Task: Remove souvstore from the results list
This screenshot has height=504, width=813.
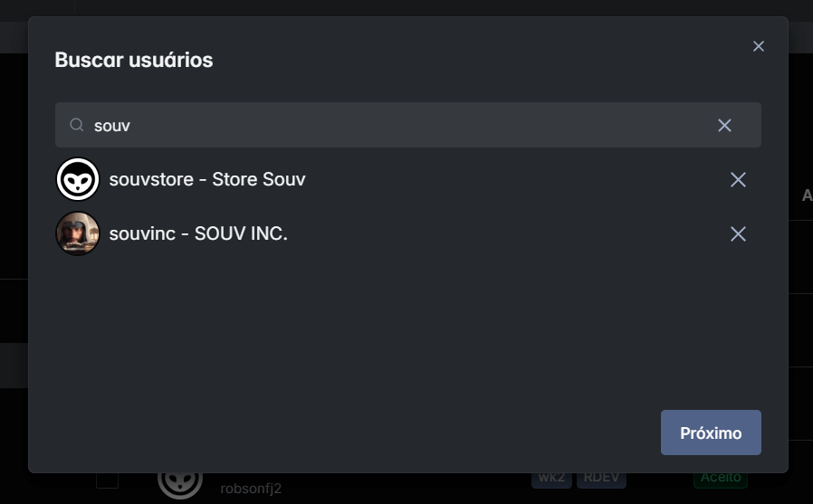Action: point(738,180)
